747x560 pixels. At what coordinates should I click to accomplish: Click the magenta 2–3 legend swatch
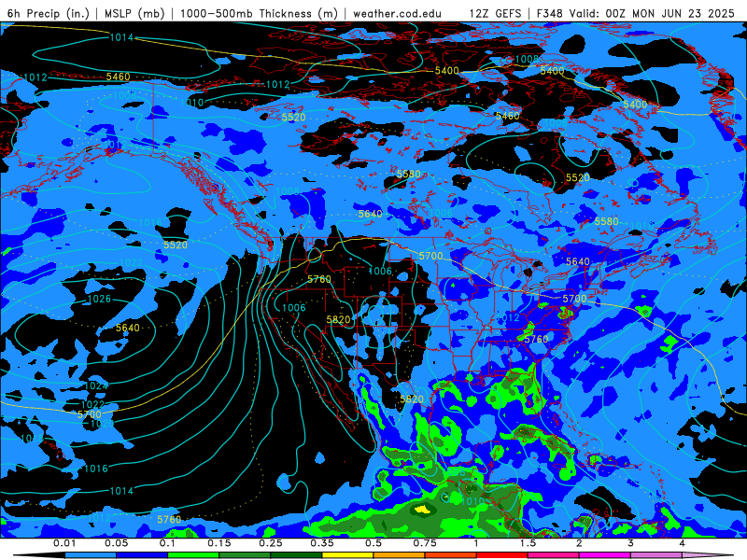(x=605, y=555)
